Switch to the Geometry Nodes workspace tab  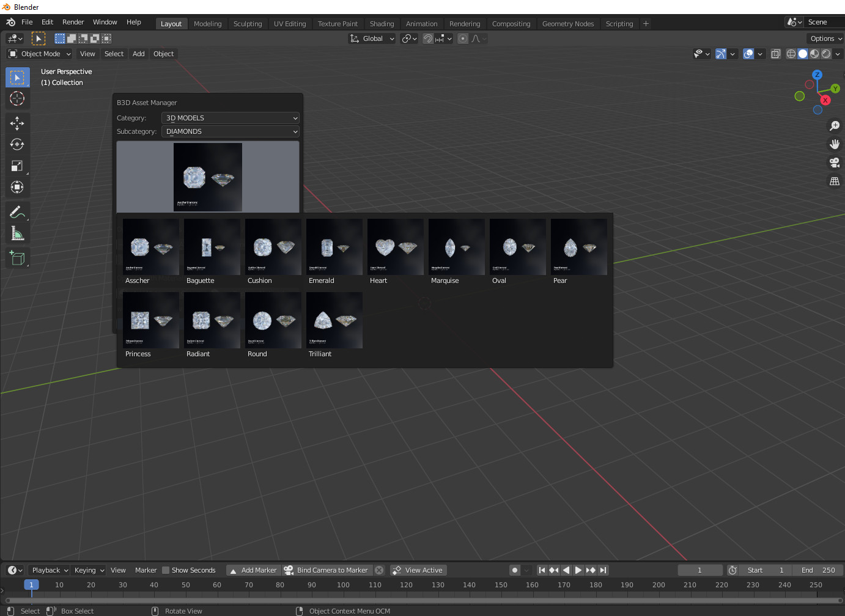[x=568, y=24]
